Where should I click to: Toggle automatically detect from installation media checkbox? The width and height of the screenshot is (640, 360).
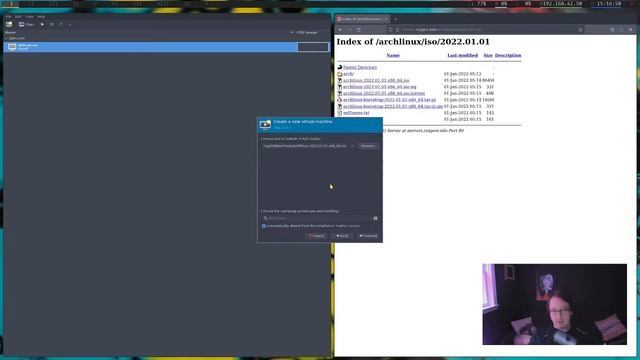click(264, 226)
